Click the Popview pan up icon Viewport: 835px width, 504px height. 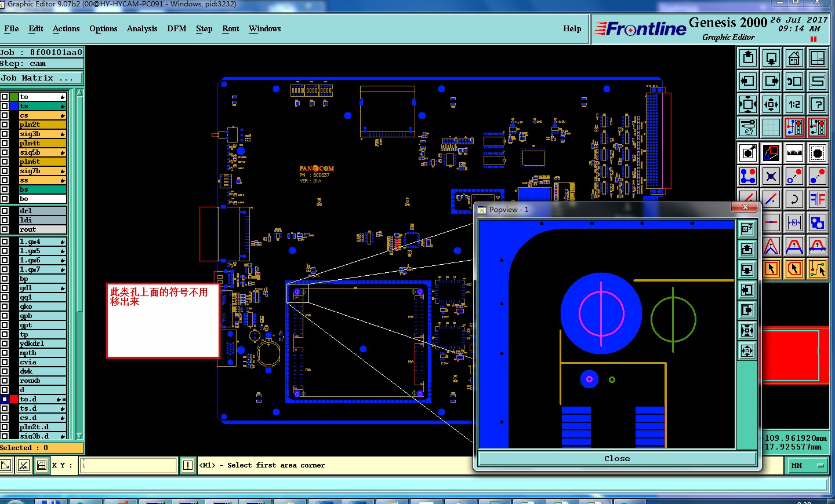click(747, 250)
